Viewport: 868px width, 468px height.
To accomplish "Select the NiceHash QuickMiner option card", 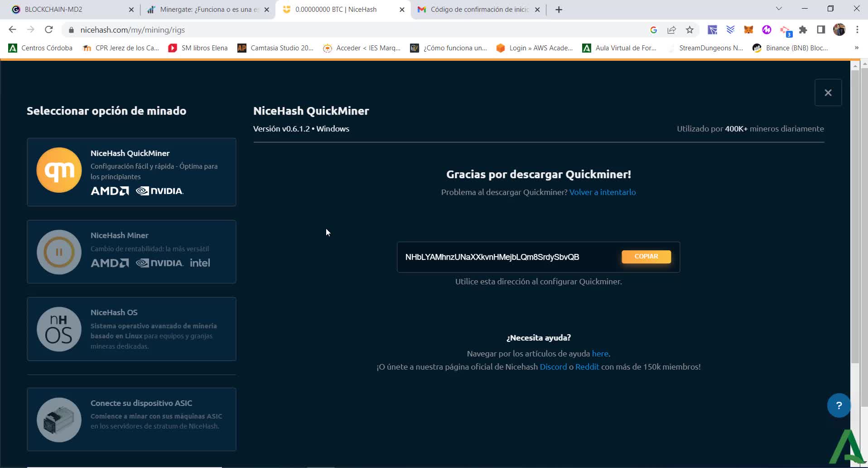I will 131,172.
